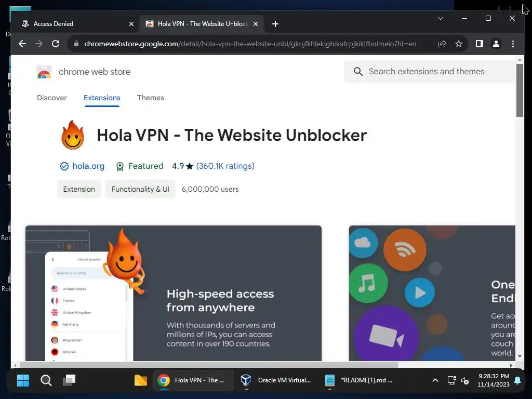This screenshot has height=399, width=532.
Task: Switch to Oracle VM VirtualBox taskbar item
Action: click(x=276, y=380)
